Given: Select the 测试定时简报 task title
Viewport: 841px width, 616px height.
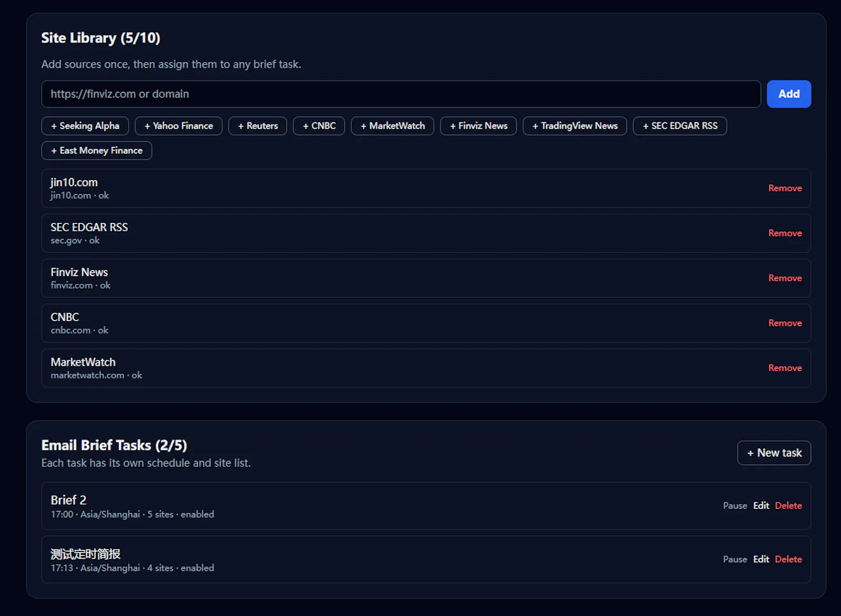Looking at the screenshot, I should pos(86,554).
